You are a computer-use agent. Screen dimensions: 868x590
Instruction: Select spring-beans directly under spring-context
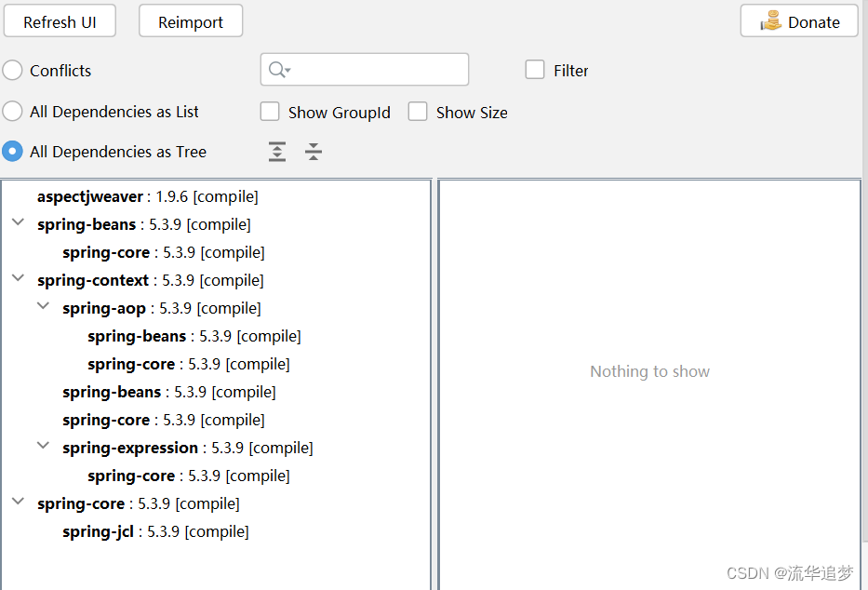[x=168, y=392]
